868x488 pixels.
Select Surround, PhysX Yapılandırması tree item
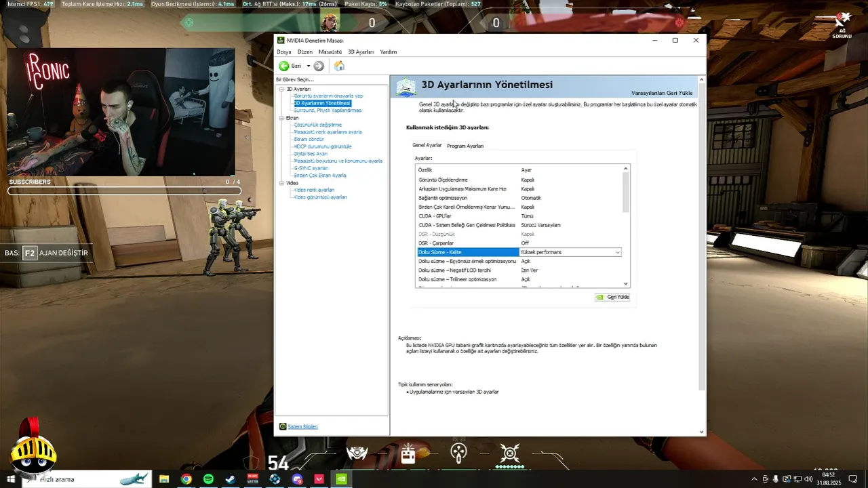(x=328, y=110)
